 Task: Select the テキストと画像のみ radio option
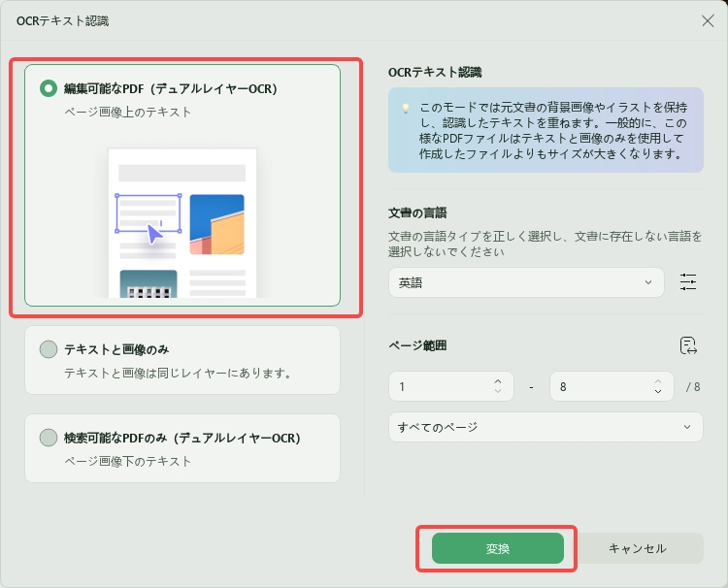(x=49, y=349)
